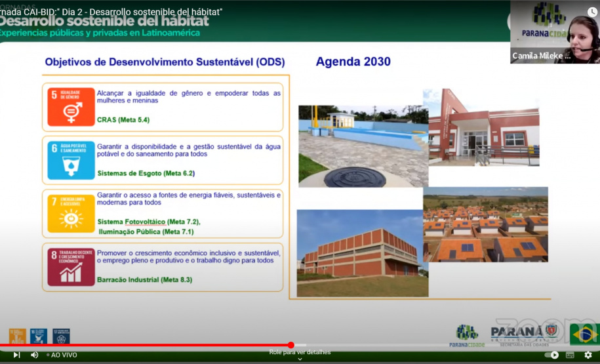Image resolution: width=600 pixels, height=364 pixels.
Task: Click the ODS 7 clean energy icon
Action: (x=71, y=214)
